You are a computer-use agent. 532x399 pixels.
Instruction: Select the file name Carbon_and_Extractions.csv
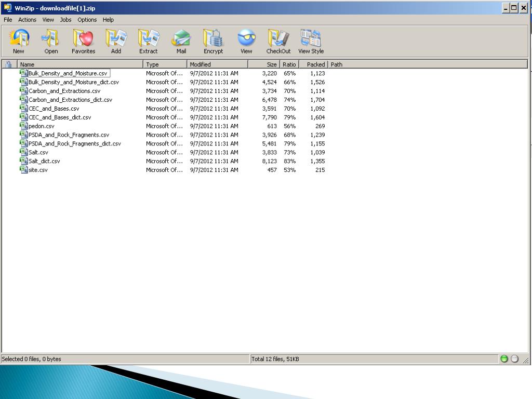tap(64, 91)
